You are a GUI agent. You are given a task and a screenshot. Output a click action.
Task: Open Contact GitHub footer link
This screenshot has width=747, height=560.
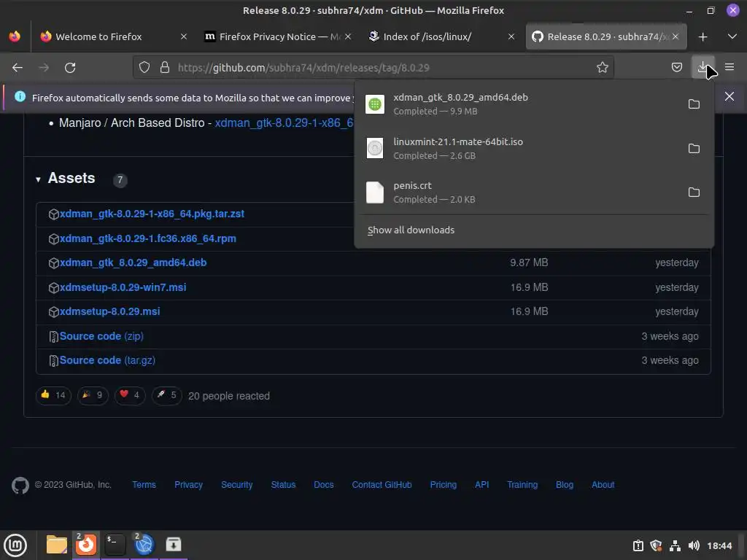[382, 485]
